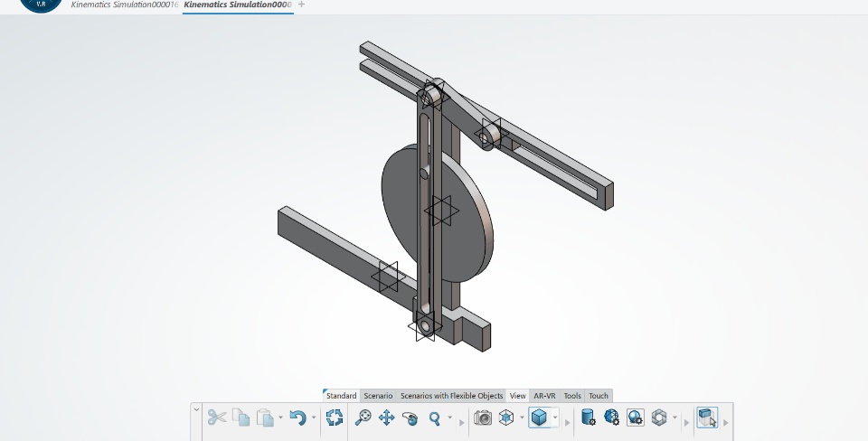The height and width of the screenshot is (441, 868).
Task: Select the Zoom magnifier tool
Action: 435,418
